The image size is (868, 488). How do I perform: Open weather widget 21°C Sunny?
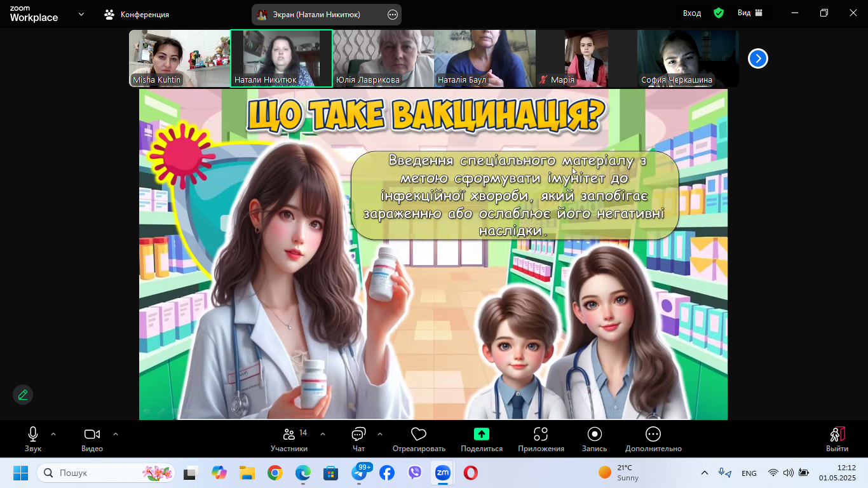620,473
